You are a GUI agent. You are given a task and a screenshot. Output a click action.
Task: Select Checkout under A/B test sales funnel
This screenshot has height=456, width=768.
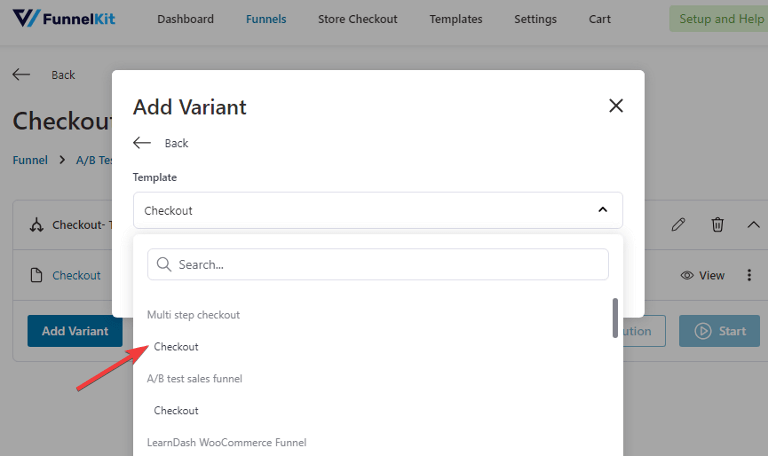[176, 410]
